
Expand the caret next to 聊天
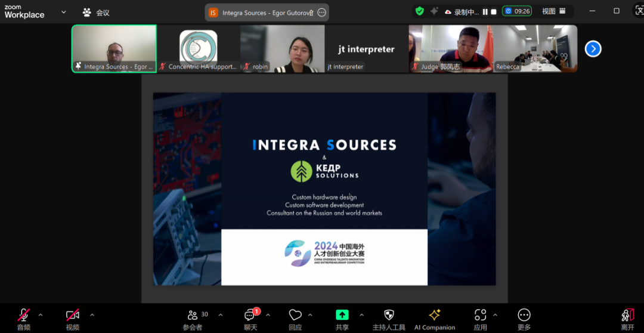[x=268, y=315]
